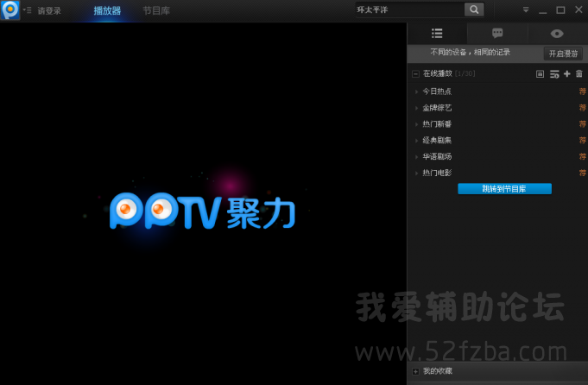Select the 华语剧场 row text

[x=437, y=157]
